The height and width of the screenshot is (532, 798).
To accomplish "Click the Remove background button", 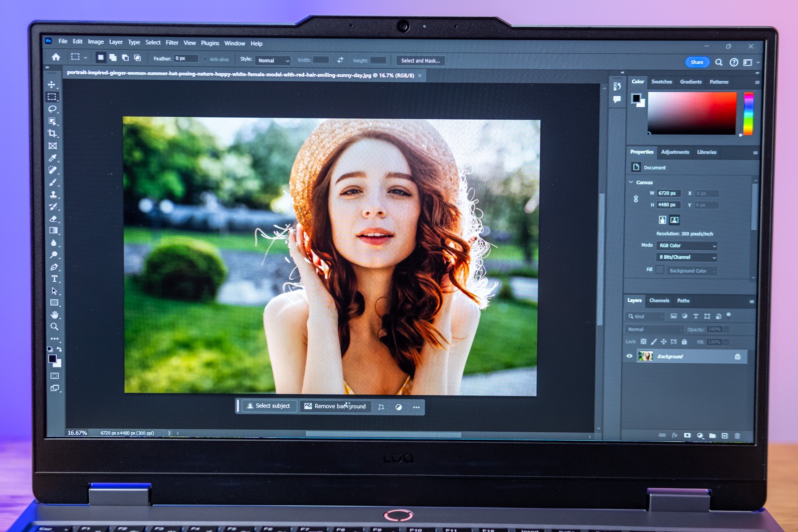I will tap(335, 406).
